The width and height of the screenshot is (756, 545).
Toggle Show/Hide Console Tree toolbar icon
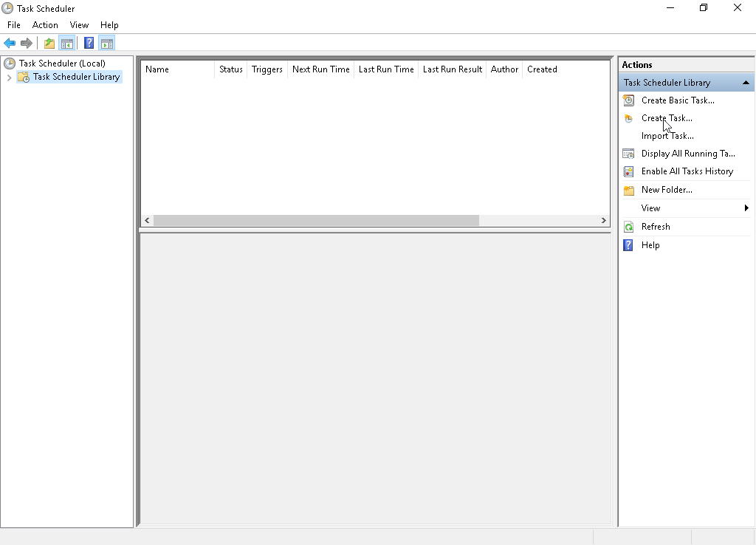coord(67,44)
